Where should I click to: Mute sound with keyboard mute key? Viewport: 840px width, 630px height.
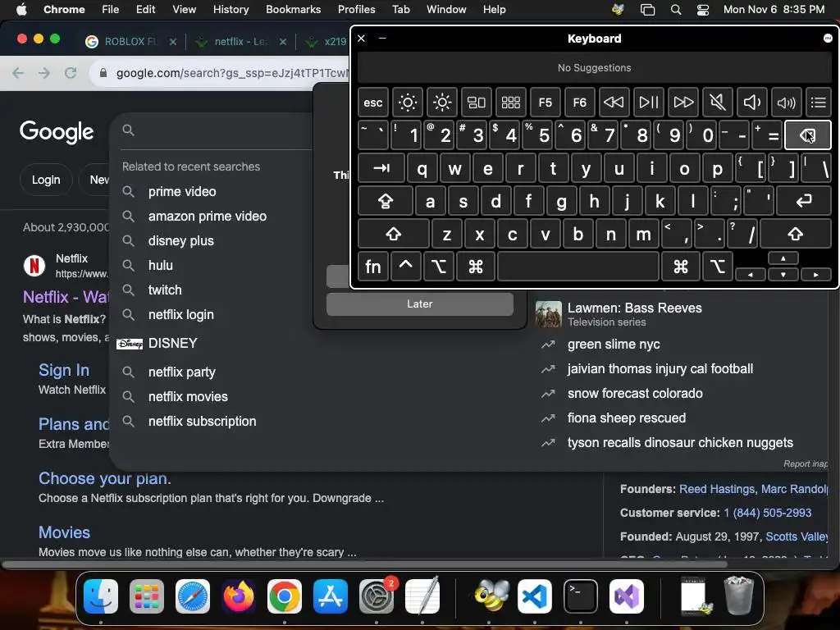point(717,103)
